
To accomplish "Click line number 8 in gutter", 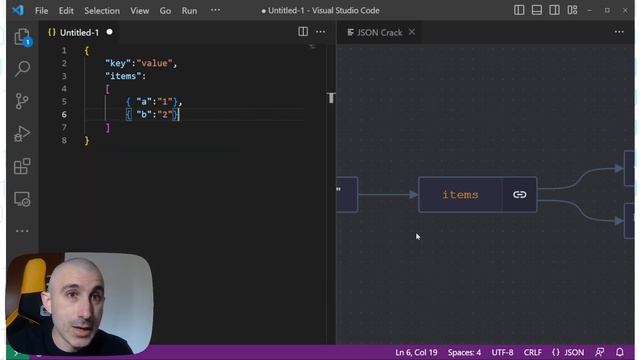I will 64,140.
